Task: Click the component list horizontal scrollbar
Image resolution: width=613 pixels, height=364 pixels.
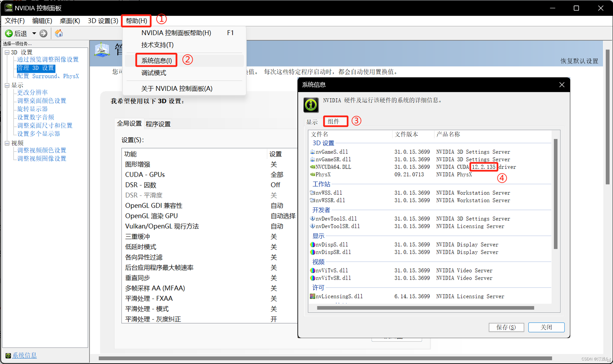Action: click(x=425, y=308)
